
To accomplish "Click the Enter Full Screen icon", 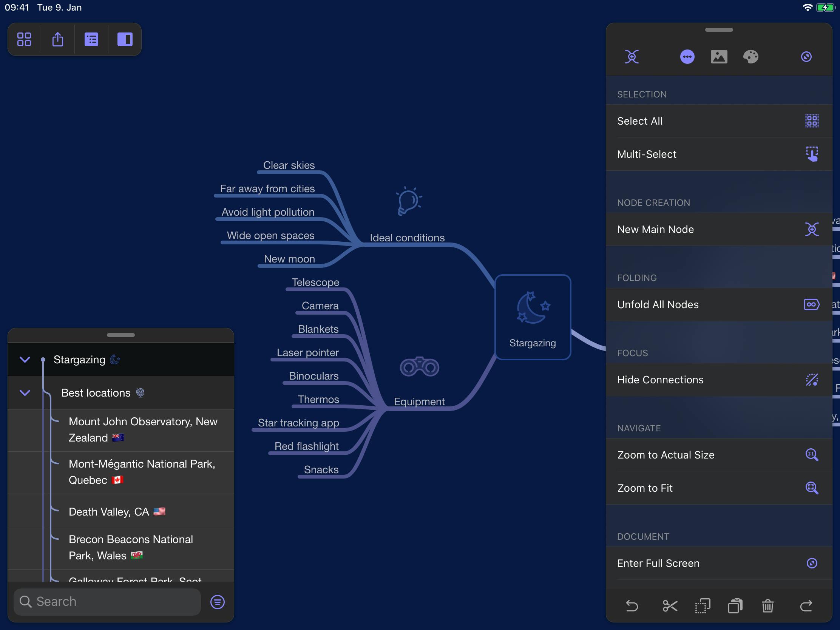I will tap(810, 563).
